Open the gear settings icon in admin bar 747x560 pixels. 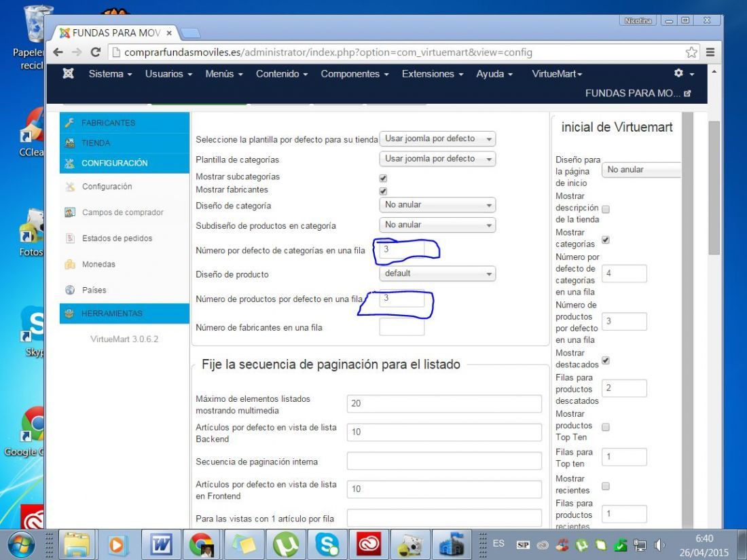tap(678, 73)
